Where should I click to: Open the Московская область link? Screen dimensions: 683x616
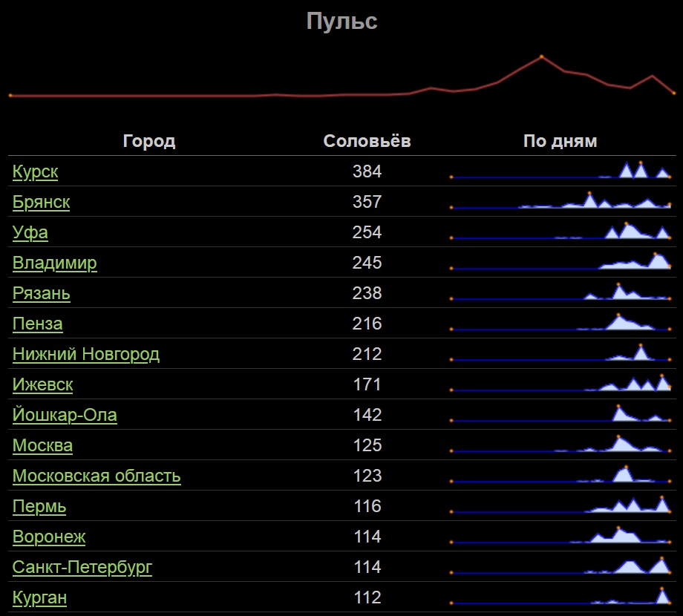(97, 476)
